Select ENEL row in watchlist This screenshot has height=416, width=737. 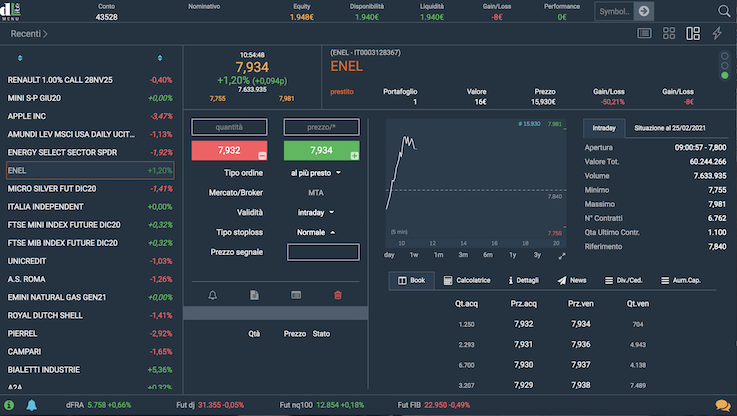pyautogui.click(x=90, y=170)
